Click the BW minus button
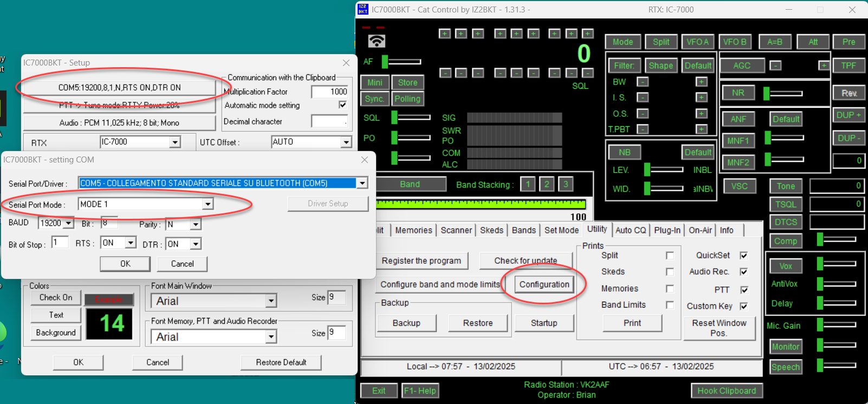The width and height of the screenshot is (868, 404). point(643,82)
